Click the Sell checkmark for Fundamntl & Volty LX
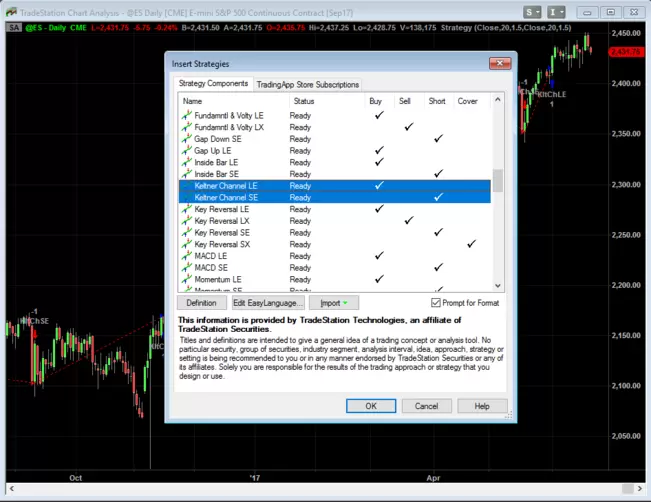This screenshot has width=651, height=502. (x=409, y=127)
